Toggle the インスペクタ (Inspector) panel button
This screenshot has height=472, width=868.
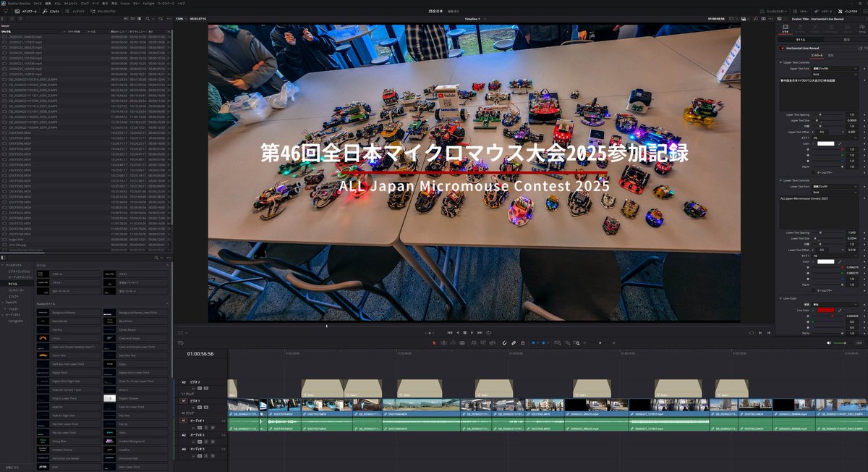coord(848,12)
